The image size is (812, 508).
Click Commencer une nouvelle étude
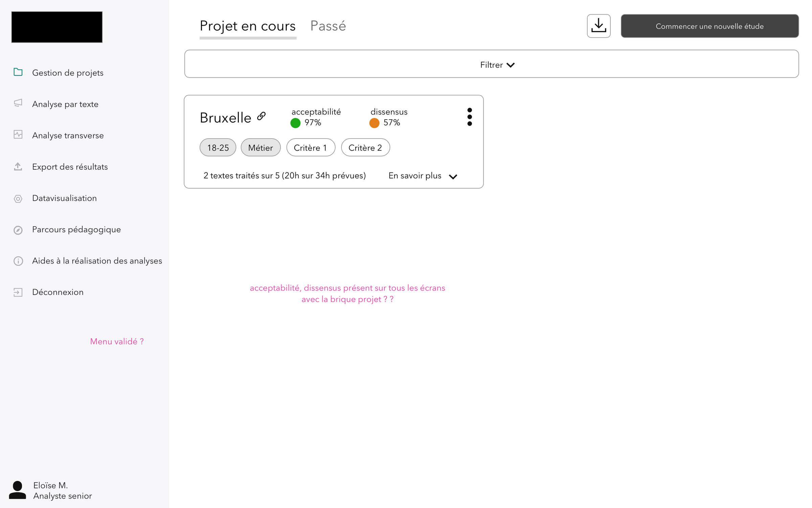click(x=709, y=26)
